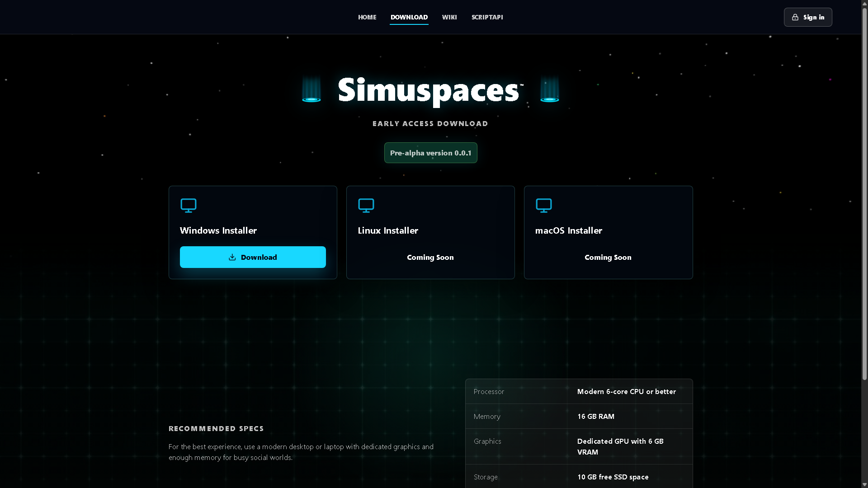Click the EARLY ACCESS DOWNLOAD subtitle

[x=430, y=123]
